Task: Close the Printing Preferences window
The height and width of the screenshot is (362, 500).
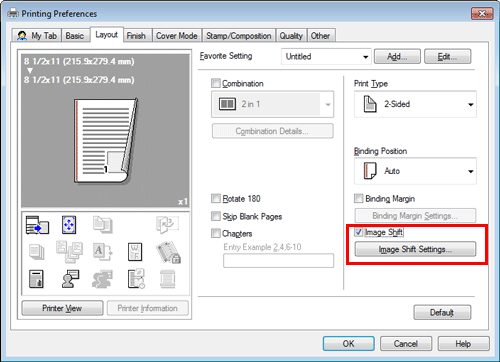Action: (482, 14)
